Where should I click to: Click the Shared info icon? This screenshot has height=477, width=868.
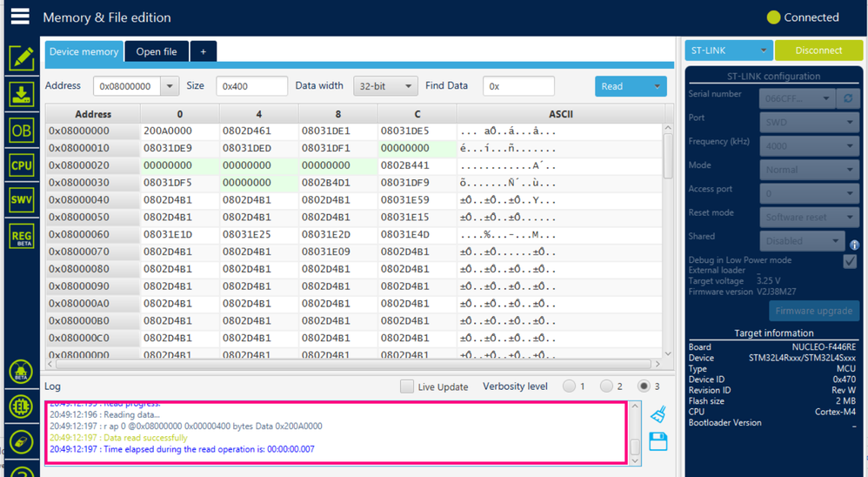854,245
